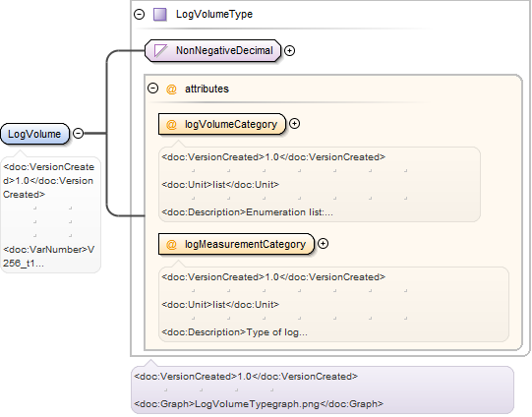Select the LogVolume element box

coord(34,134)
